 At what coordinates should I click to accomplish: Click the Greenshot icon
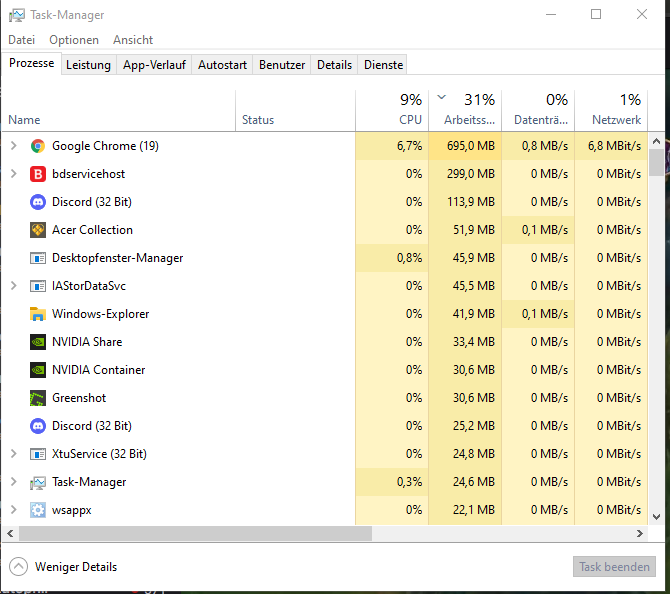coord(38,398)
